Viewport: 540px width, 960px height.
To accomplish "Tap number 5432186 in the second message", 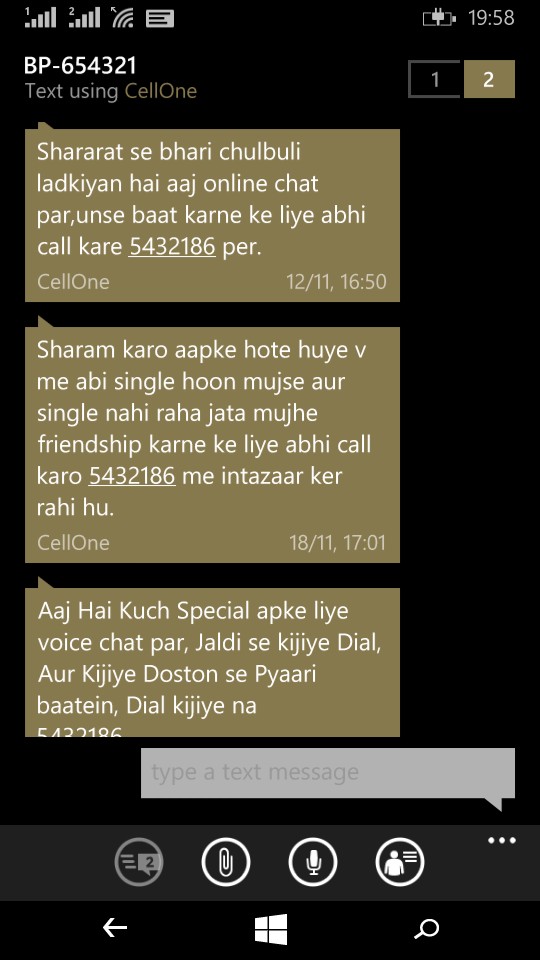I will tap(132, 476).
